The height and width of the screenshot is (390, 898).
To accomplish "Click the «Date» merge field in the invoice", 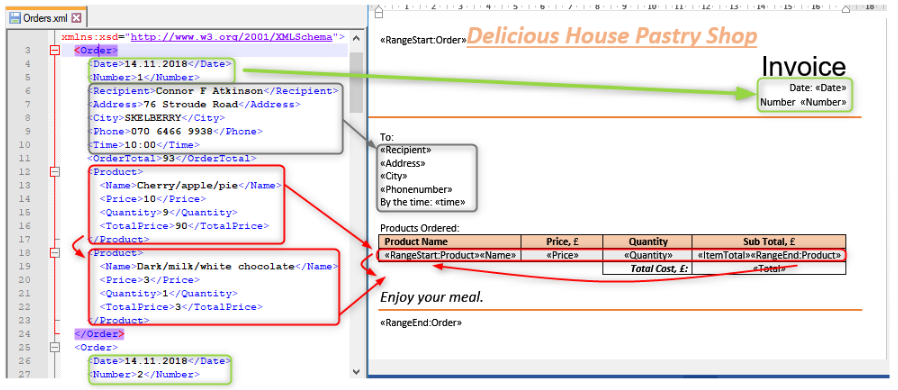I will pos(830,88).
